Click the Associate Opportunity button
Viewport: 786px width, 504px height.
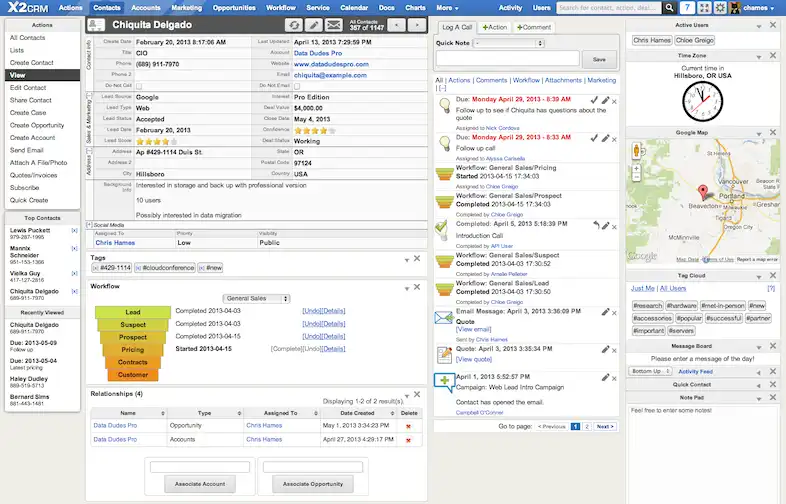[x=313, y=484]
